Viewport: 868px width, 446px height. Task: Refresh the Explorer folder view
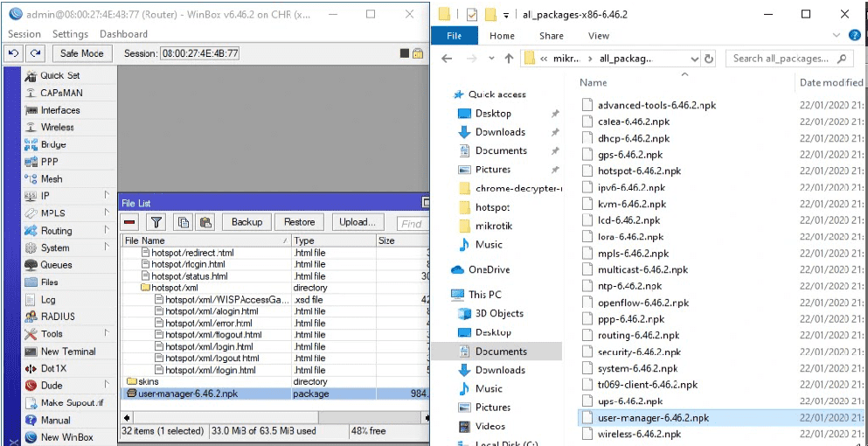(708, 59)
